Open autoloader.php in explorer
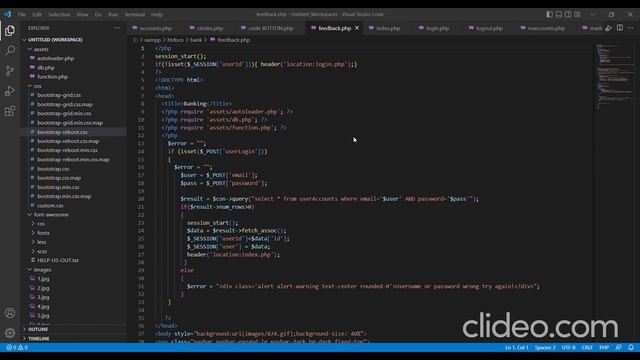The height and width of the screenshot is (360, 640). [x=73, y=58]
